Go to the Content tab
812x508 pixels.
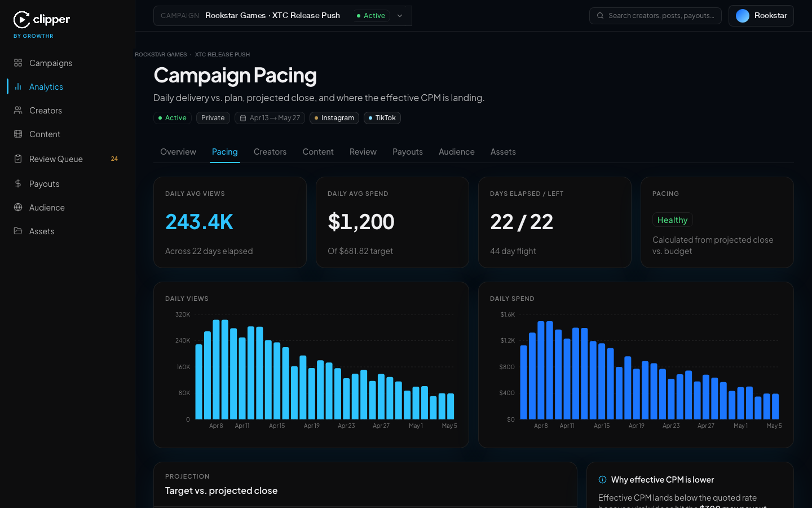pos(318,152)
